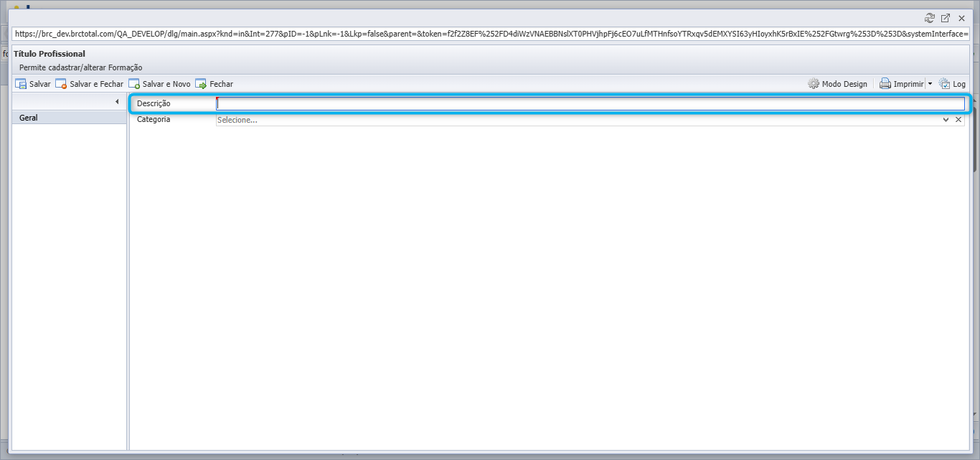This screenshot has width=980, height=460.
Task: Focus the Descrição text field
Action: [x=590, y=103]
